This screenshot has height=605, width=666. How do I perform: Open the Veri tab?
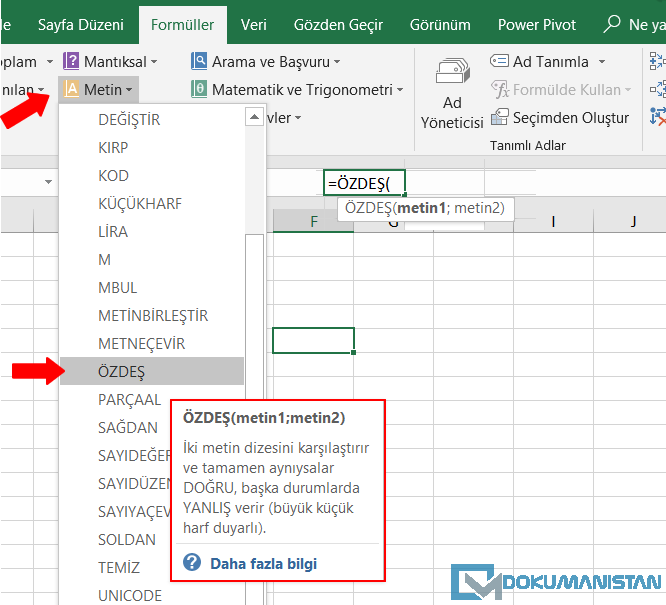point(254,25)
